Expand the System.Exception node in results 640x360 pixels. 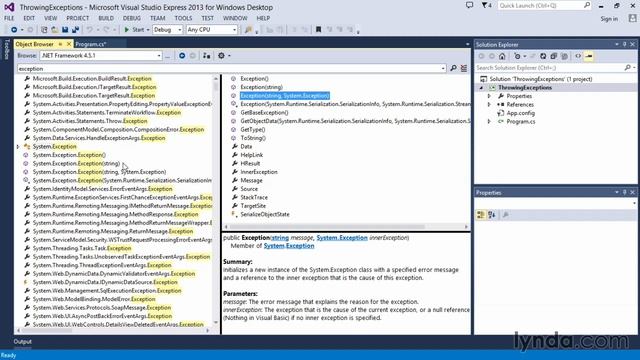[x=18, y=147]
